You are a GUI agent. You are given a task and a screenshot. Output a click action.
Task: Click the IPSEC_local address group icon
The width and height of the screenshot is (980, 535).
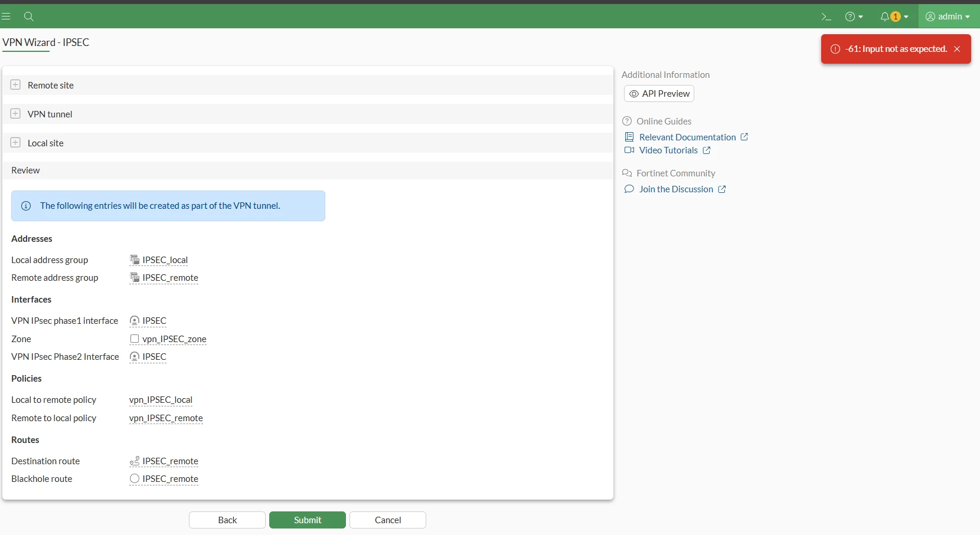click(135, 260)
